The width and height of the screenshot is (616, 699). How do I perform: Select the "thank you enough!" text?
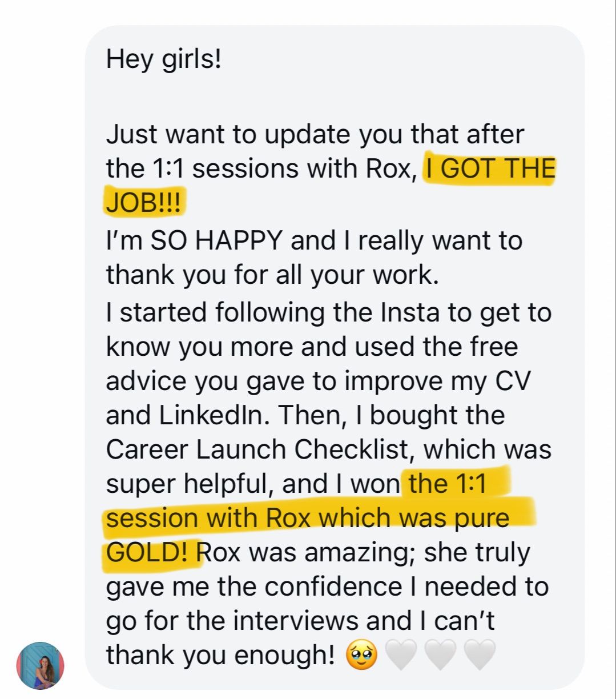[220, 656]
